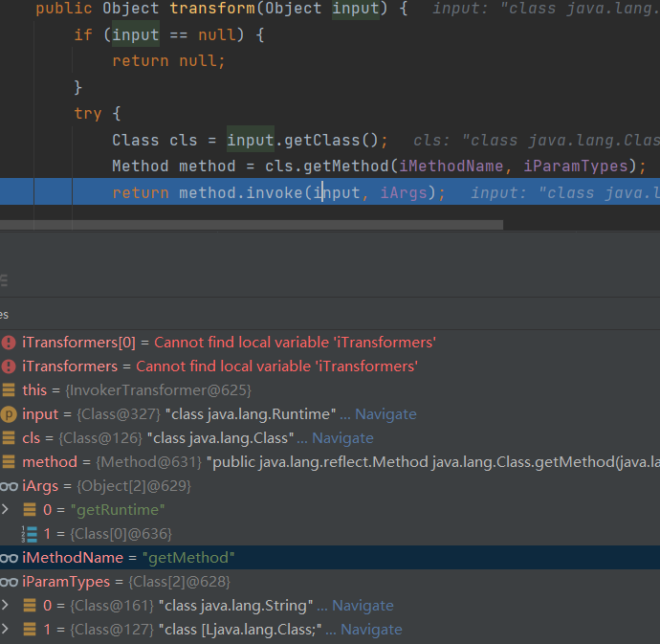660x644 pixels.
Task: Click Navigate link beside [Ljava.lang.Class; entry
Action: point(371,630)
